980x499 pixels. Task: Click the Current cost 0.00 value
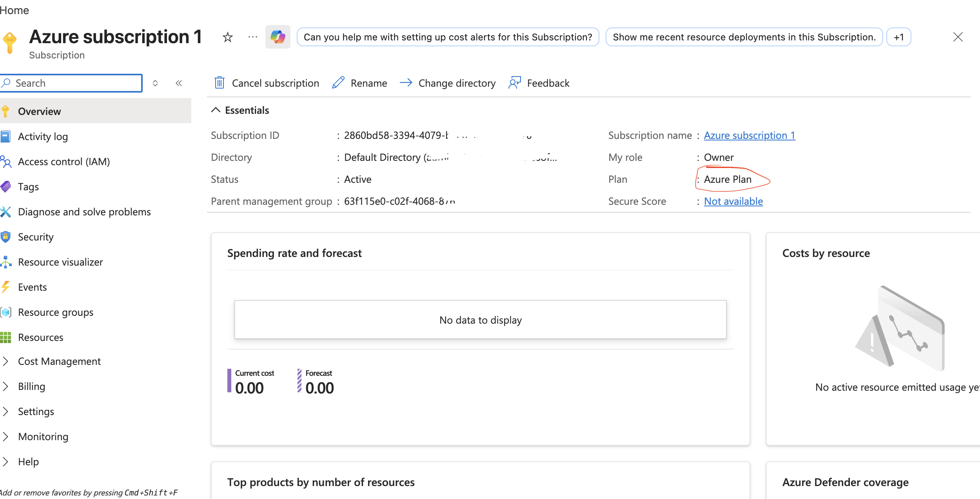coord(249,388)
